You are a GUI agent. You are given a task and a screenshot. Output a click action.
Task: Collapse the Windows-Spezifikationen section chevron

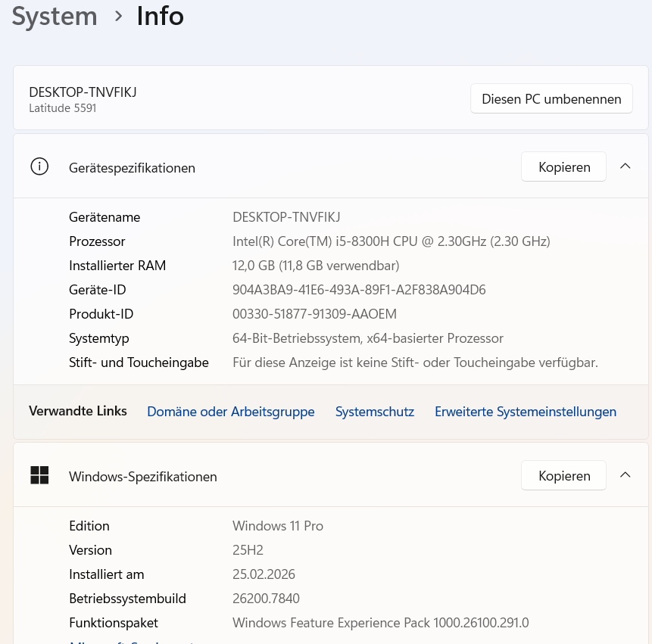click(625, 475)
